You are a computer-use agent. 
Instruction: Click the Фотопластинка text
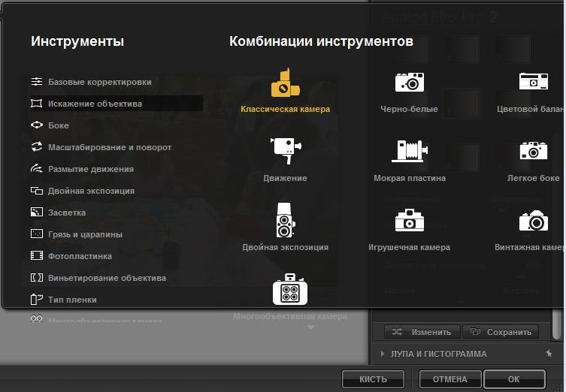click(x=80, y=256)
